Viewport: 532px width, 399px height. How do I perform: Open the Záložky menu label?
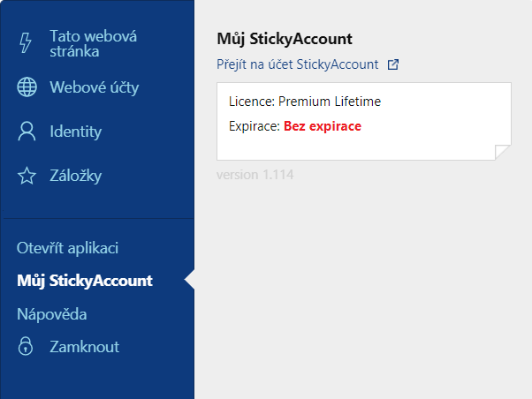point(76,176)
